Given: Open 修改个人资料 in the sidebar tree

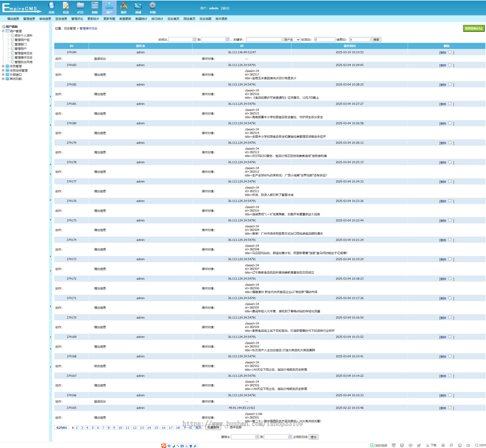Looking at the screenshot, I should click(23, 36).
